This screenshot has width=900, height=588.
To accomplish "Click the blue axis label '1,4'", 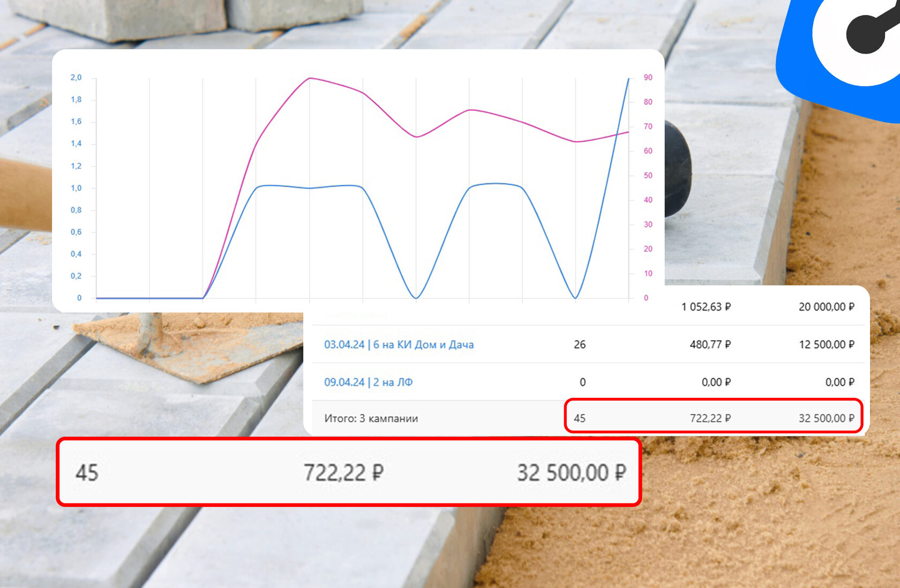I will click(76, 144).
